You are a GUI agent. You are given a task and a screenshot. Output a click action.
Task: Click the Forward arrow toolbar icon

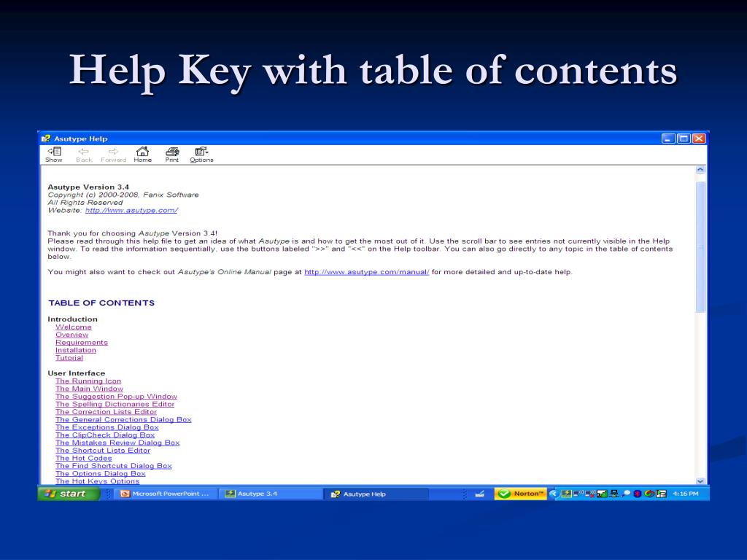[x=113, y=155]
